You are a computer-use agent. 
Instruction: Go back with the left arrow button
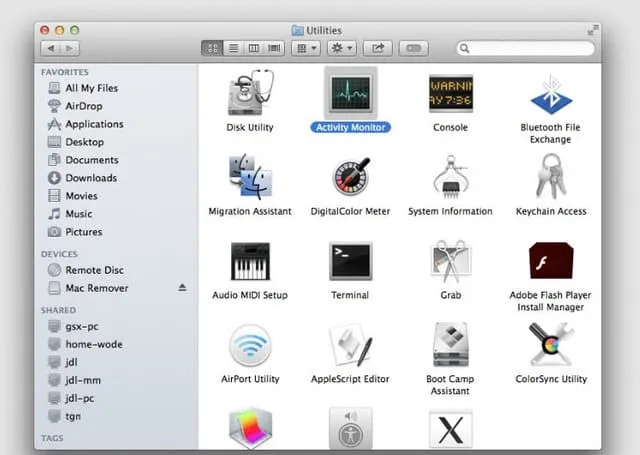51,48
